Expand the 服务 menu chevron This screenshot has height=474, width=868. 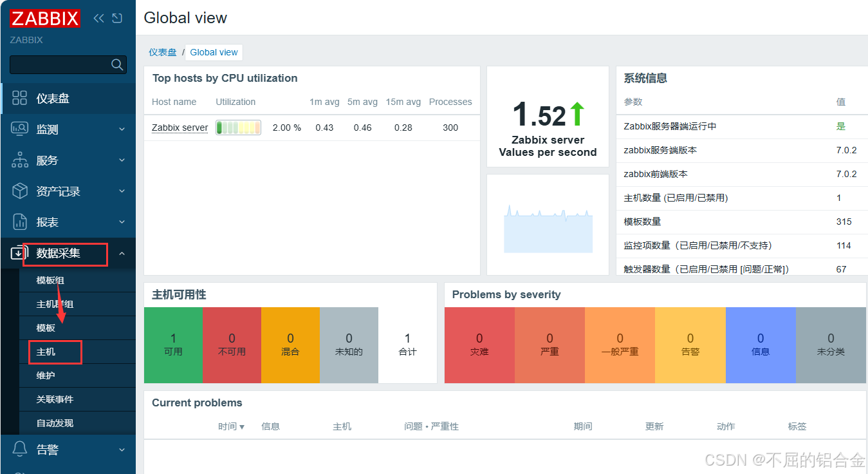[122, 160]
